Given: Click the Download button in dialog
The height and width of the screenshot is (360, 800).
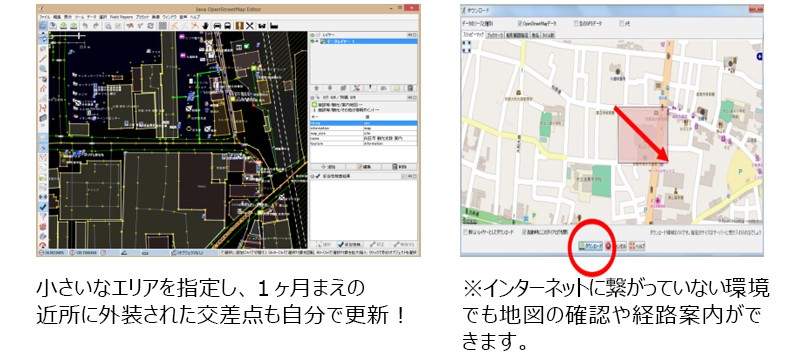Looking at the screenshot, I should [590, 246].
